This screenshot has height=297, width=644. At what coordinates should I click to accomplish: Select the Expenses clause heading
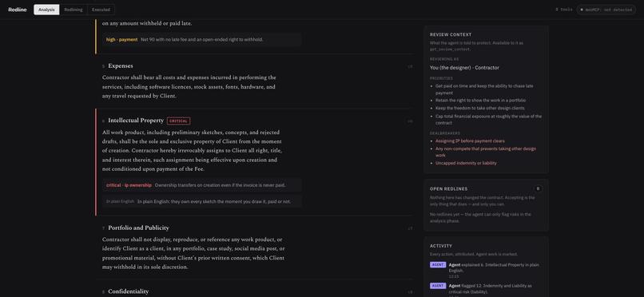click(121, 65)
